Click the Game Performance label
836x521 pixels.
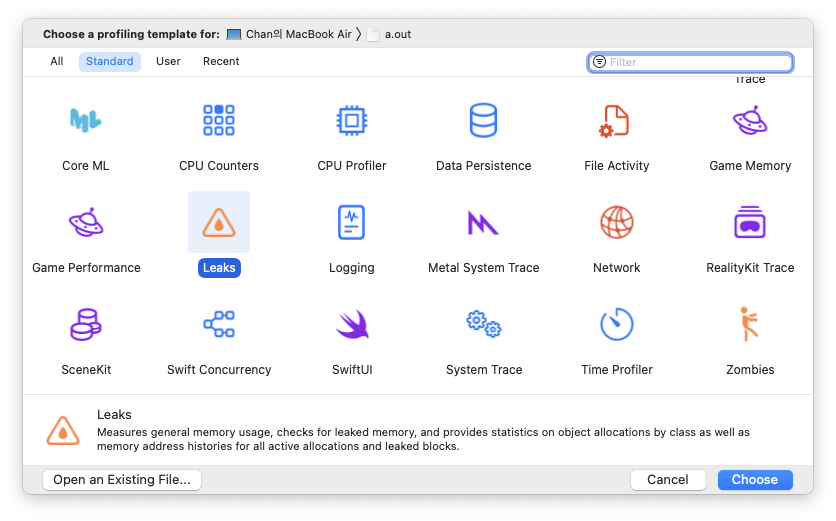pos(86,268)
